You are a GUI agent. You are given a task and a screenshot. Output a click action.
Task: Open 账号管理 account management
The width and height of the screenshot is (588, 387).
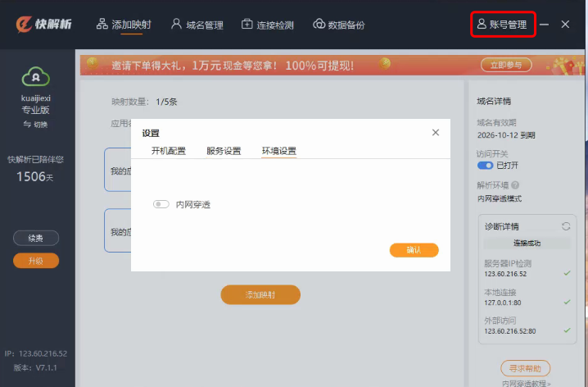click(504, 25)
